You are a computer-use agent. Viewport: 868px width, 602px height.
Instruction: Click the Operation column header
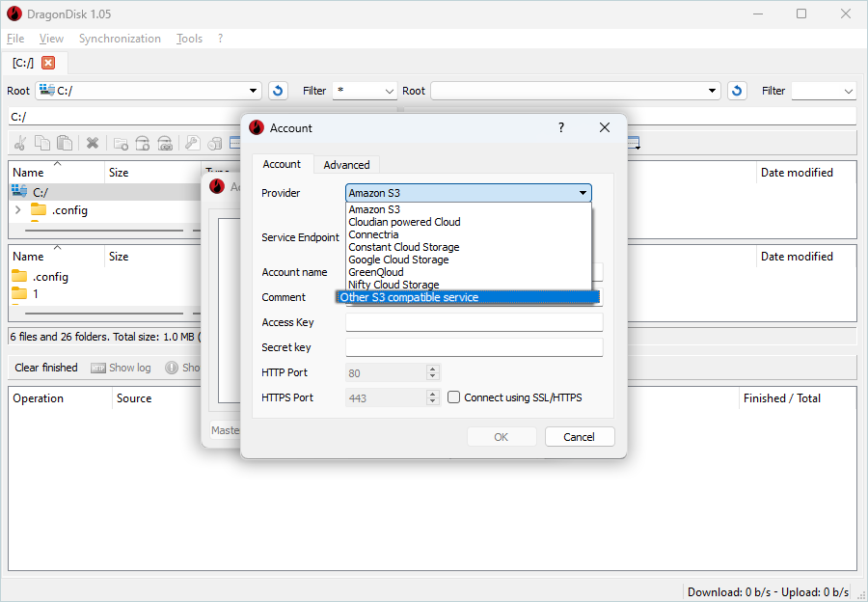pyautogui.click(x=61, y=398)
